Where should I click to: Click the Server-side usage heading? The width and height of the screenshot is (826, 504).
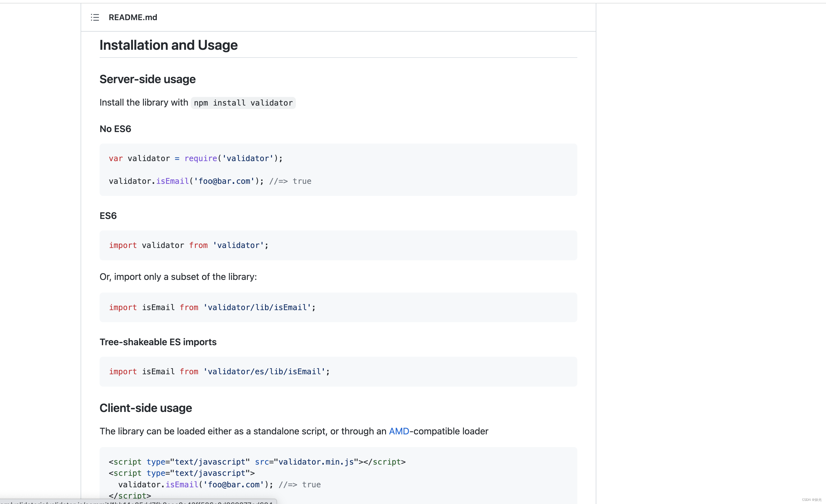tap(147, 79)
